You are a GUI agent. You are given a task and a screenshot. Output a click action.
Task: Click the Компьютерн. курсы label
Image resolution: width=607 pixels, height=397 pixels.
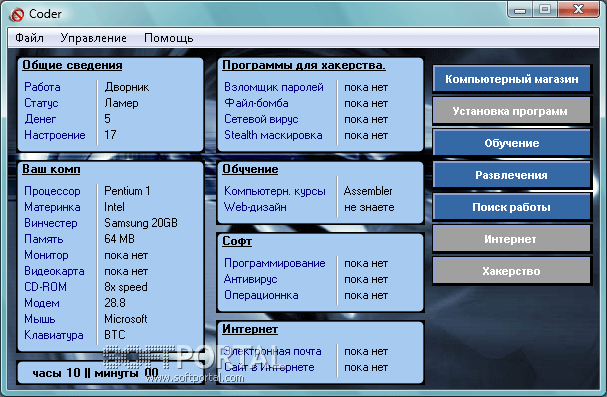[275, 191]
